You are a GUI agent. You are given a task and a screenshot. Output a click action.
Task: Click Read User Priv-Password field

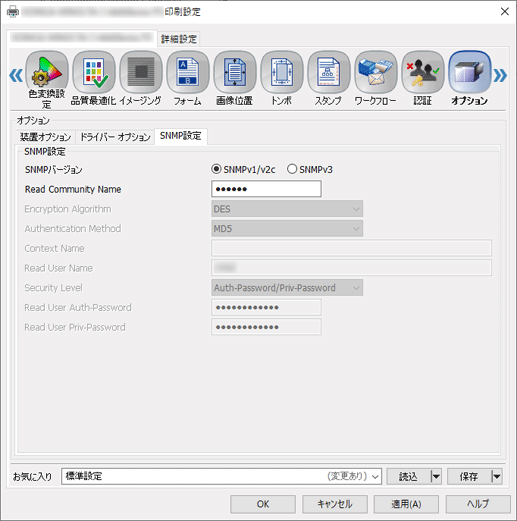[x=266, y=327]
